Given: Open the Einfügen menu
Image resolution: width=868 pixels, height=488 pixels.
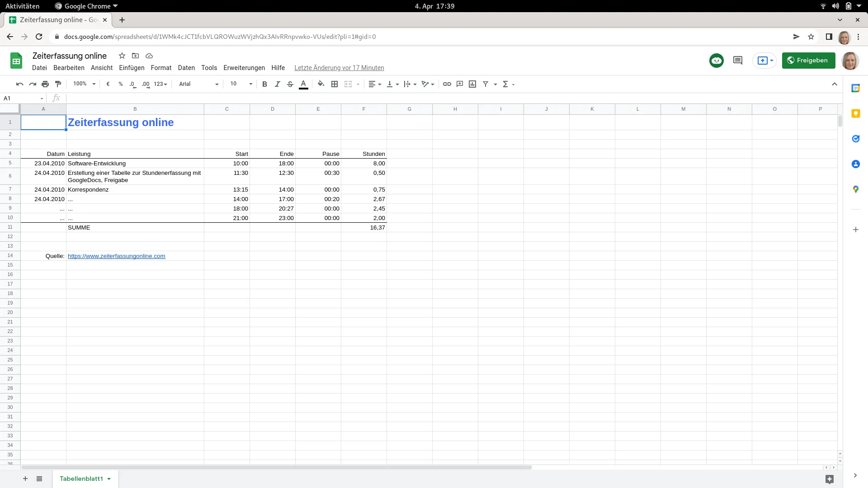Looking at the screenshot, I should pyautogui.click(x=132, y=68).
